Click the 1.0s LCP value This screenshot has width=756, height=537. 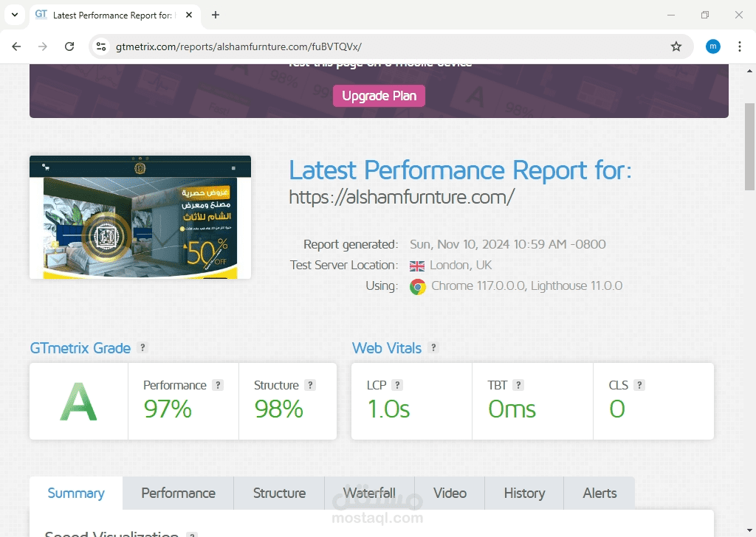click(388, 409)
